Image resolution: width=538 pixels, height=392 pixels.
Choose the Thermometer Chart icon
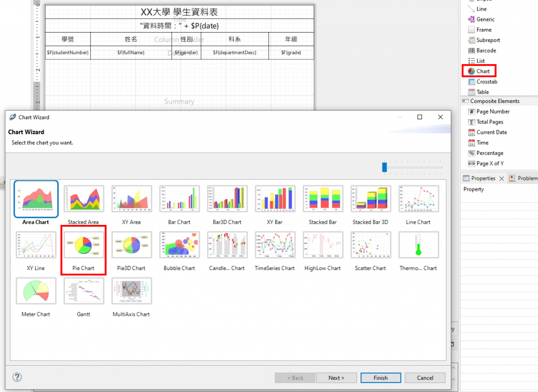(419, 245)
